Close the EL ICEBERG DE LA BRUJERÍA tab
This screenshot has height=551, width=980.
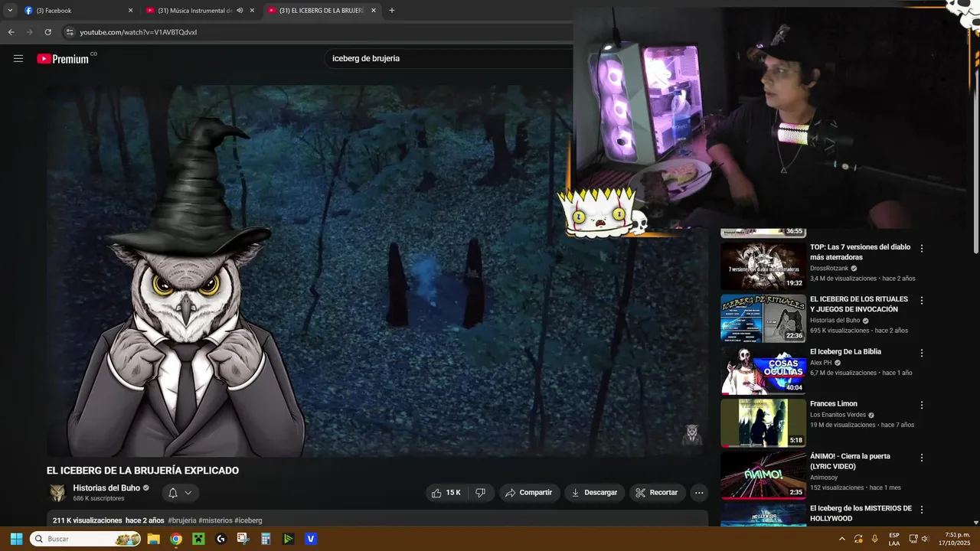pyautogui.click(x=374, y=11)
